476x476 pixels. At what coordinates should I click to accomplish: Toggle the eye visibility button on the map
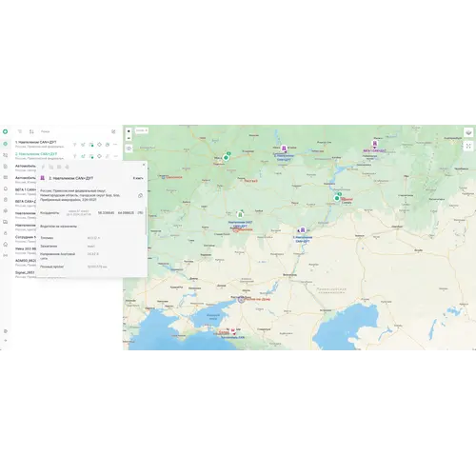coord(129,149)
